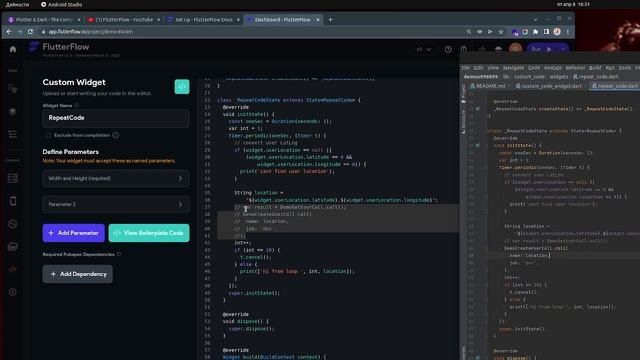Click the Add Parameter button
Screen dimensions: 640x360
coord(73,233)
